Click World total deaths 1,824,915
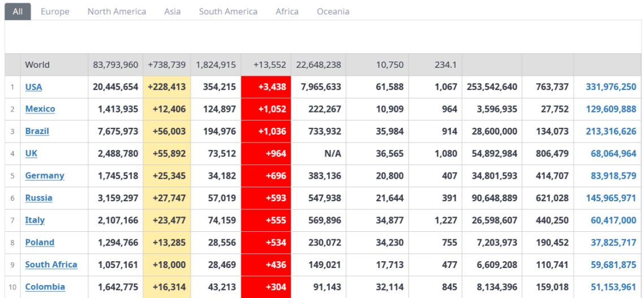The width and height of the screenshot is (644, 298). click(216, 65)
